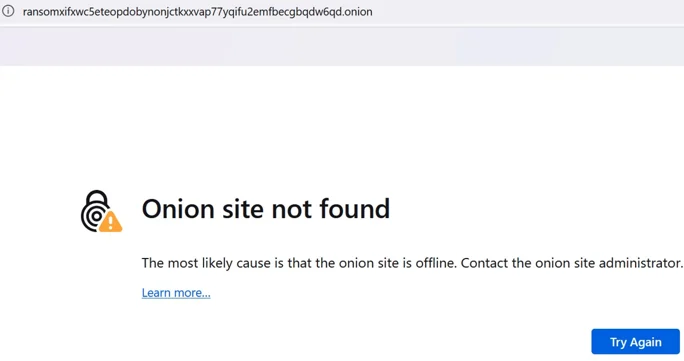Retry loading with the Try Again button
The image size is (684, 361).
[x=635, y=342]
